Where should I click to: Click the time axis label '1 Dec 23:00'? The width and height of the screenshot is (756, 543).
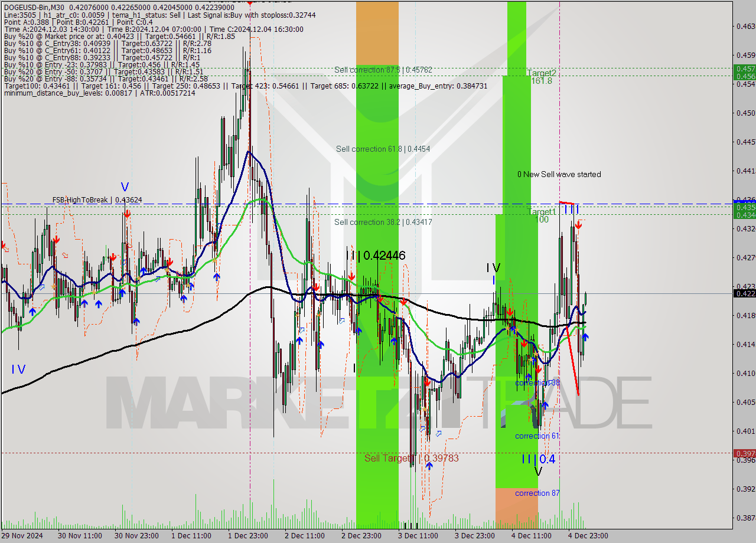tap(247, 536)
